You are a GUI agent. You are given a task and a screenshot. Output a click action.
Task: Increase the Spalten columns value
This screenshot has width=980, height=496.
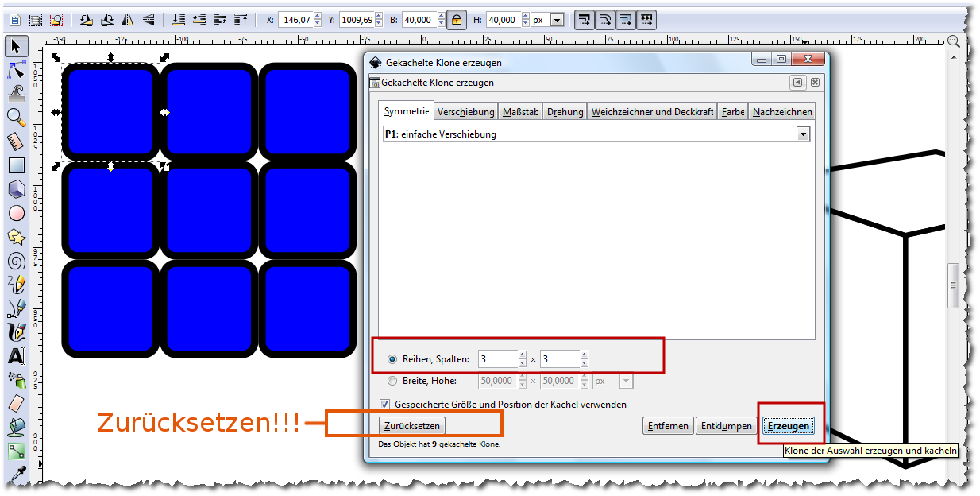[x=584, y=355]
